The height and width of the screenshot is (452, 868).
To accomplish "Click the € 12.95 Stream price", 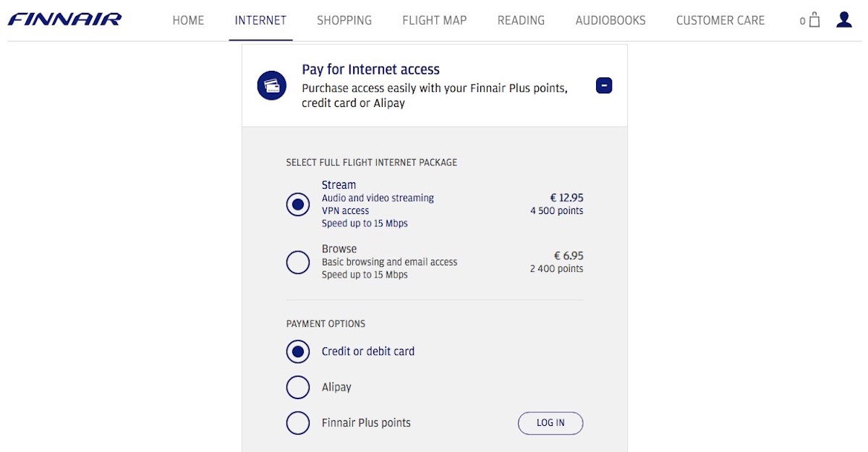I will tap(566, 197).
